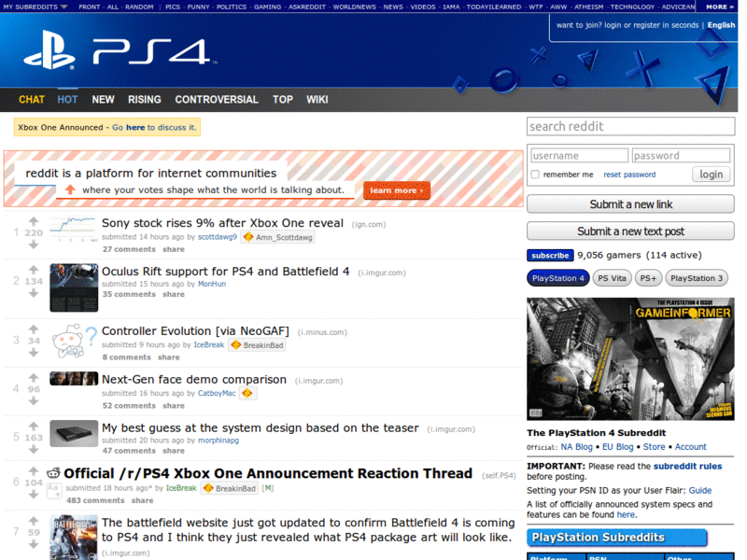The width and height of the screenshot is (747, 560).
Task: Click Submit a new text post
Action: click(x=630, y=231)
